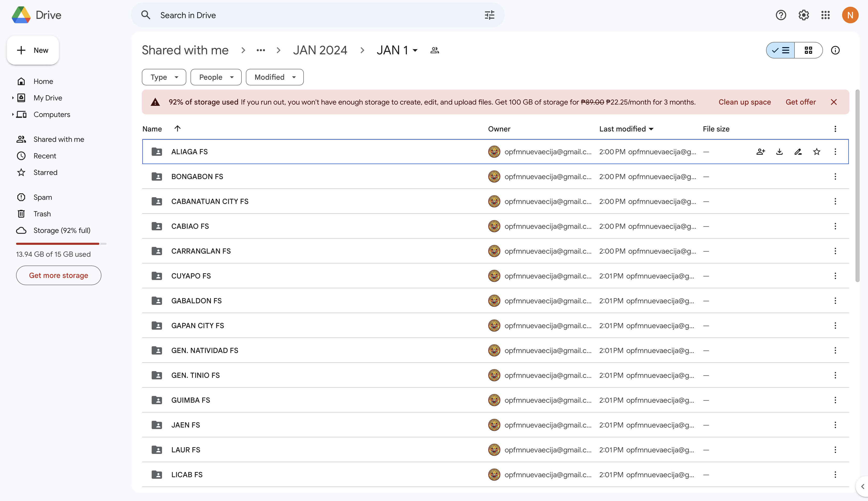This screenshot has width=868, height=501.
Task: Open more actions for GAPAN CITY FS
Action: tap(835, 326)
